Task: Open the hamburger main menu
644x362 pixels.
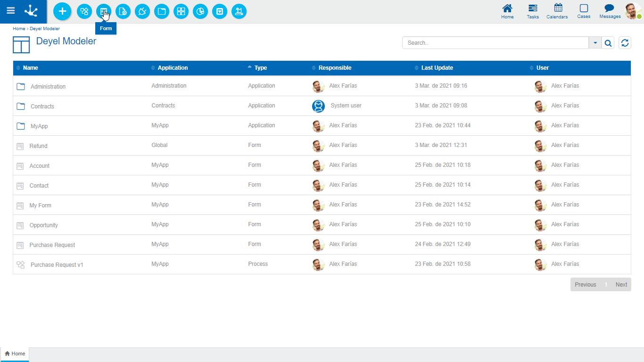Action: (x=10, y=10)
